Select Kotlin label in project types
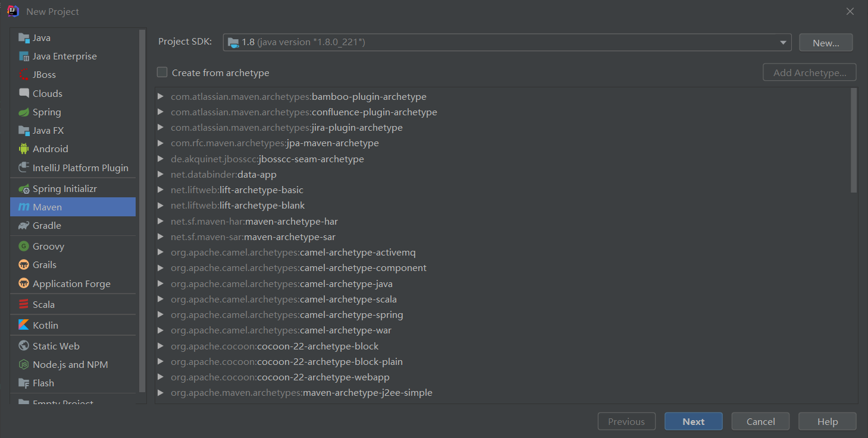Viewport: 868px width, 438px height. (x=45, y=326)
